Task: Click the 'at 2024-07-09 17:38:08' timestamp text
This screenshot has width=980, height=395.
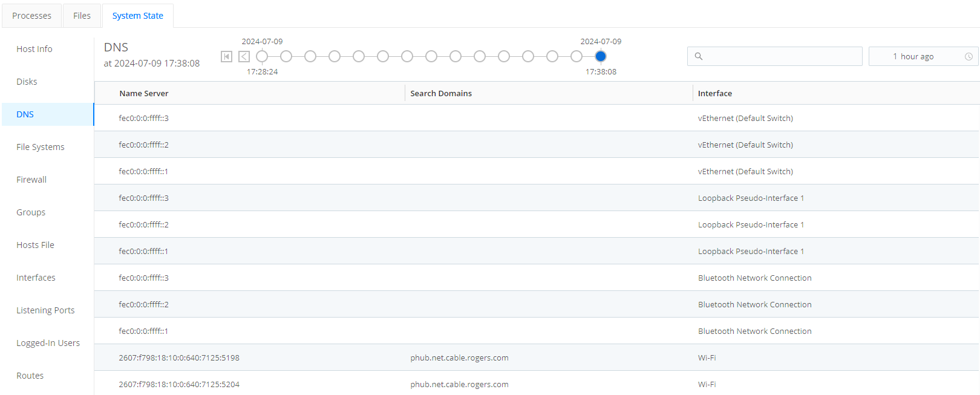Action: click(151, 63)
